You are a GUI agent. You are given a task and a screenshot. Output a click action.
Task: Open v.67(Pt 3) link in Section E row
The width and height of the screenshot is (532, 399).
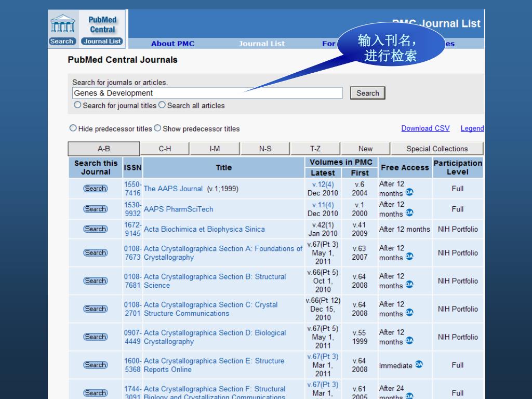tap(323, 356)
